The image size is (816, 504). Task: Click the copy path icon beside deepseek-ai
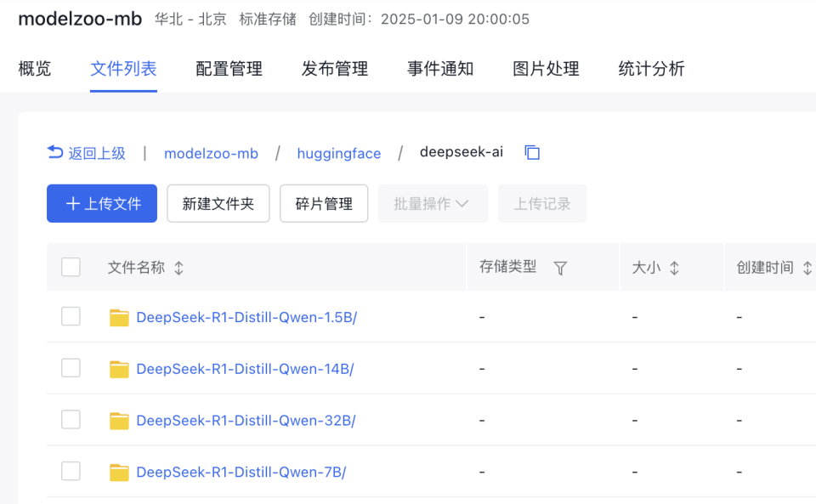532,153
